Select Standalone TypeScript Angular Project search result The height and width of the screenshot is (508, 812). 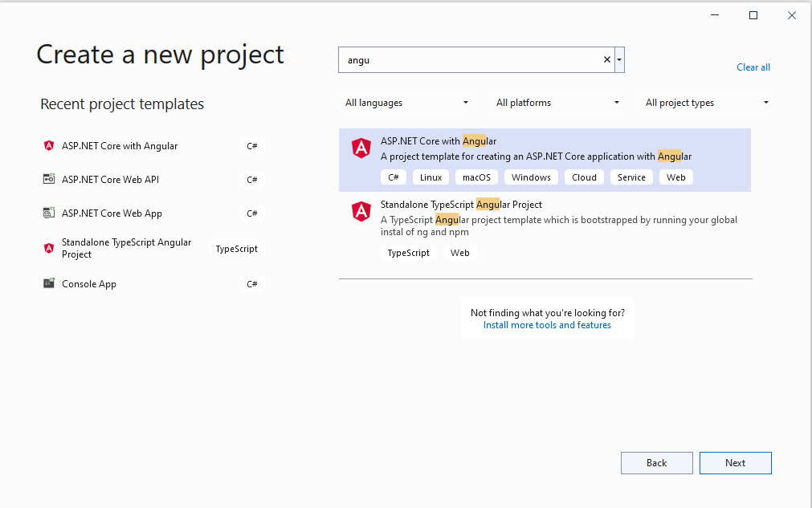[x=545, y=229]
